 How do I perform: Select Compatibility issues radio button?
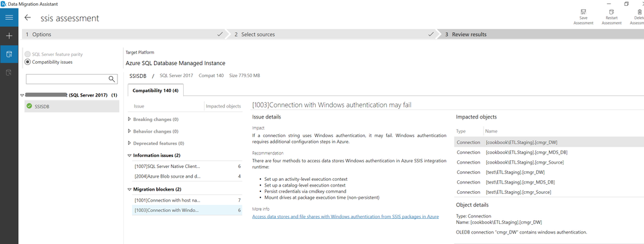[x=28, y=62]
